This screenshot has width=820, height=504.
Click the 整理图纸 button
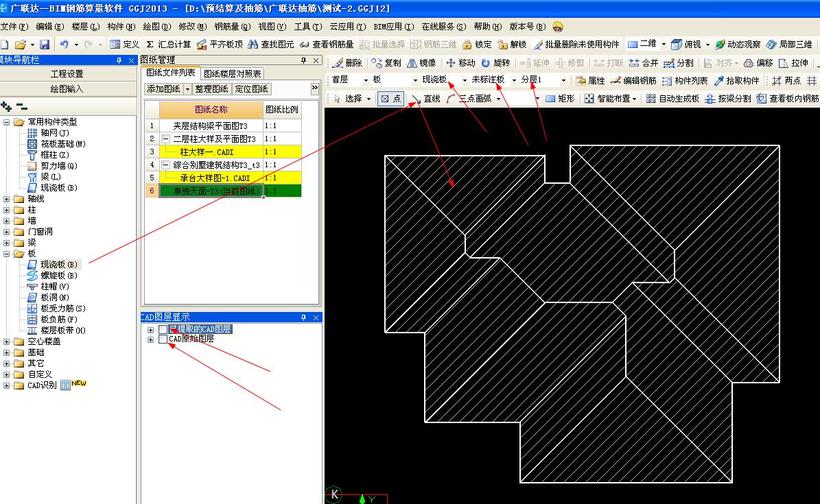tap(212, 89)
